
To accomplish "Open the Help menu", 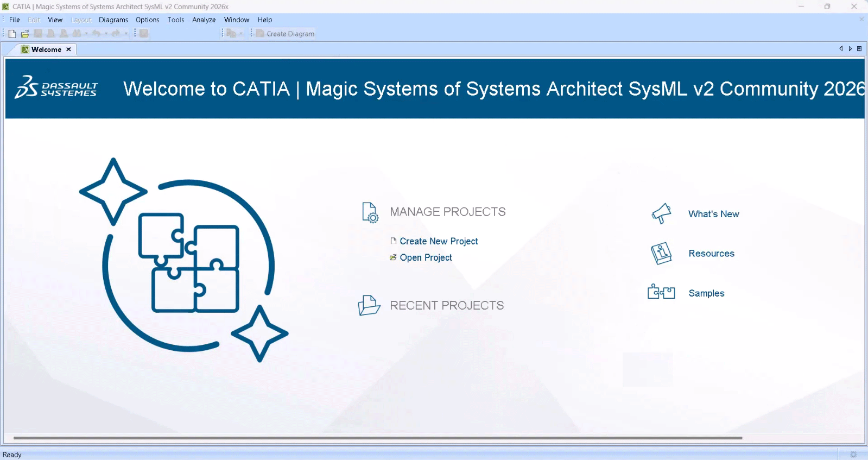I will click(265, 20).
